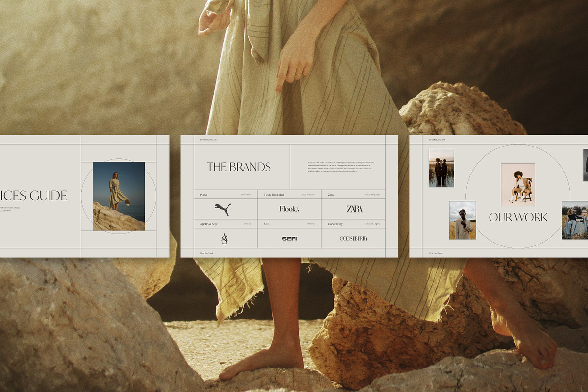The image size is (588, 392).
Task: Open photo of woman on rock by sea
Action: [x=119, y=196]
